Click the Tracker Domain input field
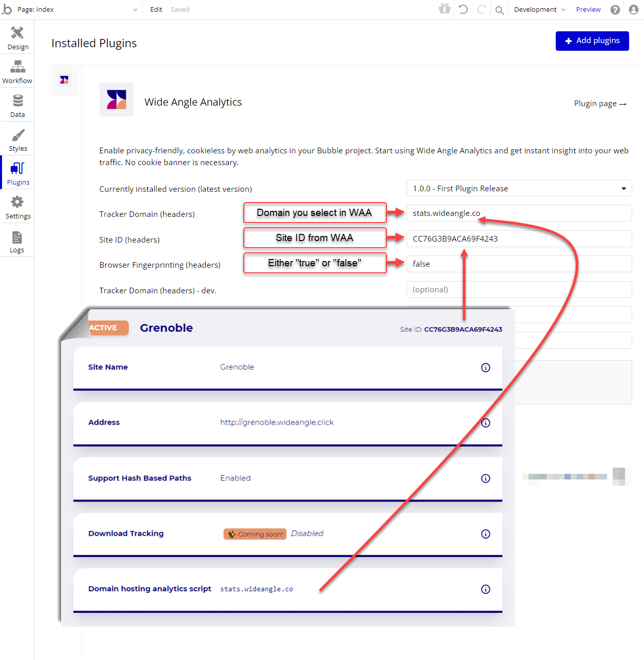644x660 pixels. click(x=519, y=213)
